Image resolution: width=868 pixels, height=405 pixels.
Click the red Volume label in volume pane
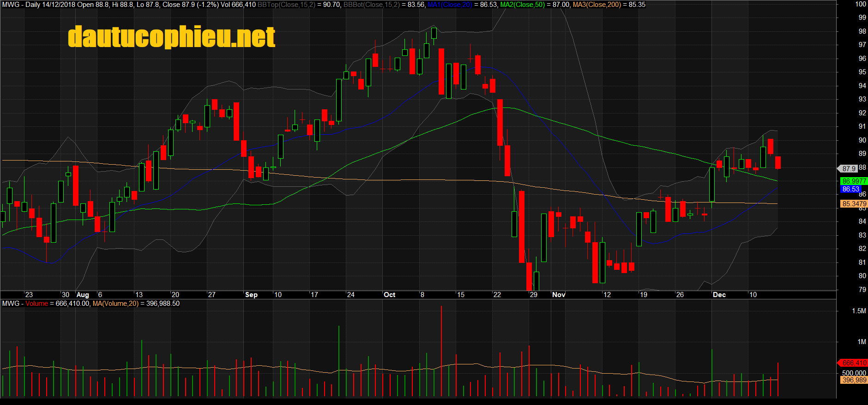pos(36,304)
